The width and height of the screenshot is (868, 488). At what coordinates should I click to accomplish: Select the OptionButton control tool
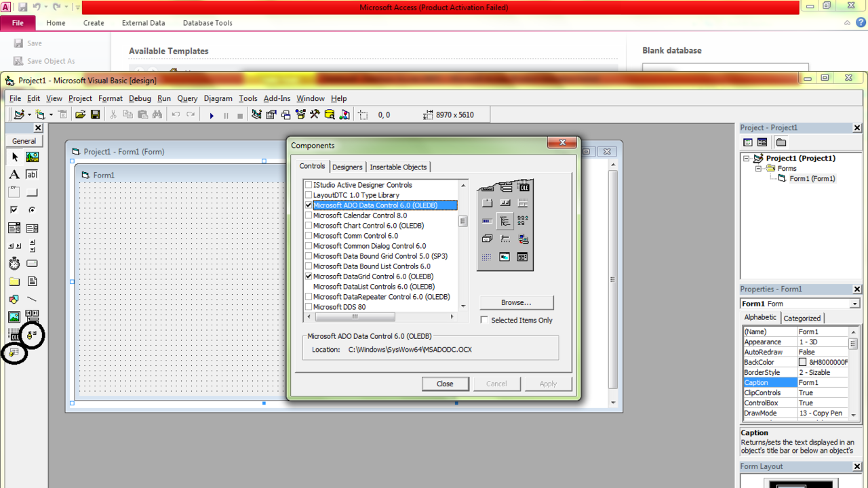point(32,210)
